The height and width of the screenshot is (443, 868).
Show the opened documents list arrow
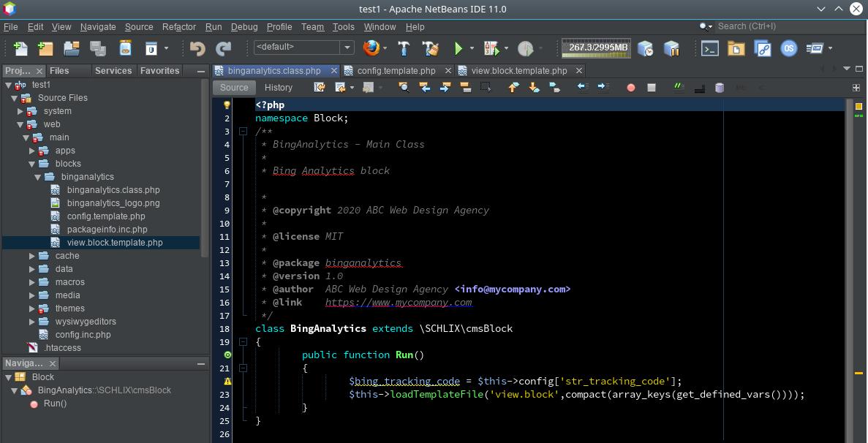coord(846,69)
